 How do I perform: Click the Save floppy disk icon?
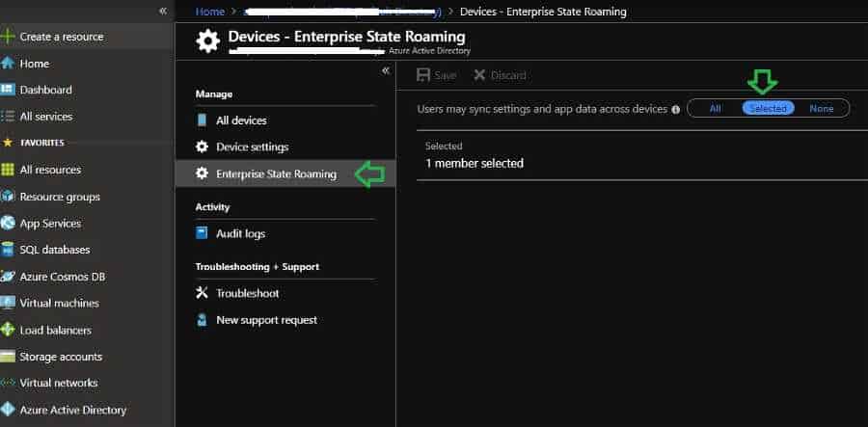point(423,75)
